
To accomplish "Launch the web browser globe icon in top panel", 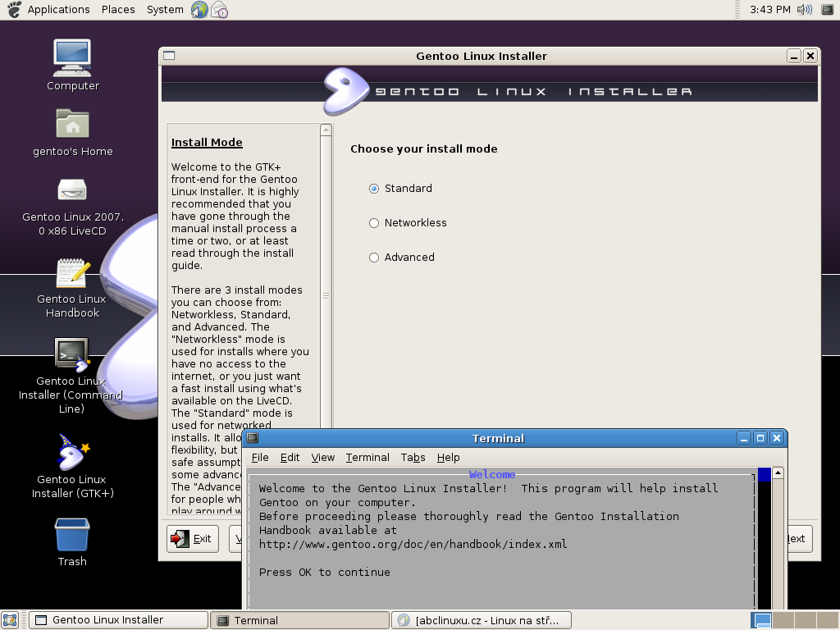I will pos(199,9).
